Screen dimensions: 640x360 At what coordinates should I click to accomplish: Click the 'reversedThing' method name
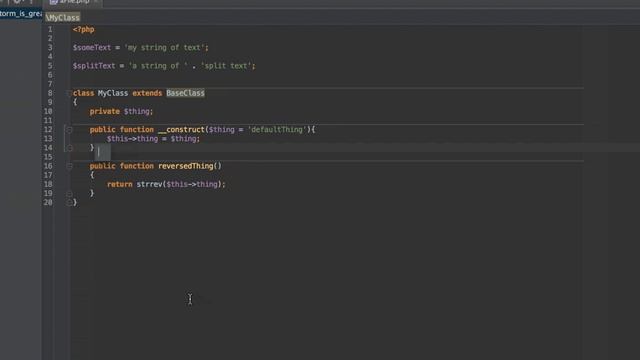click(x=186, y=166)
